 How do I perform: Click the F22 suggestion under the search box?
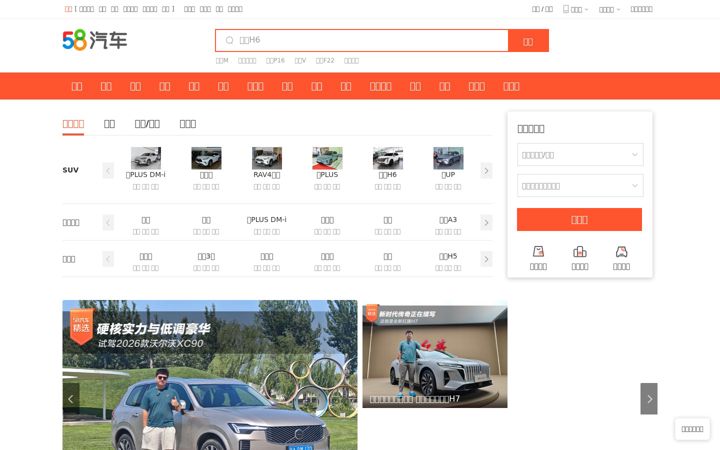pyautogui.click(x=325, y=61)
